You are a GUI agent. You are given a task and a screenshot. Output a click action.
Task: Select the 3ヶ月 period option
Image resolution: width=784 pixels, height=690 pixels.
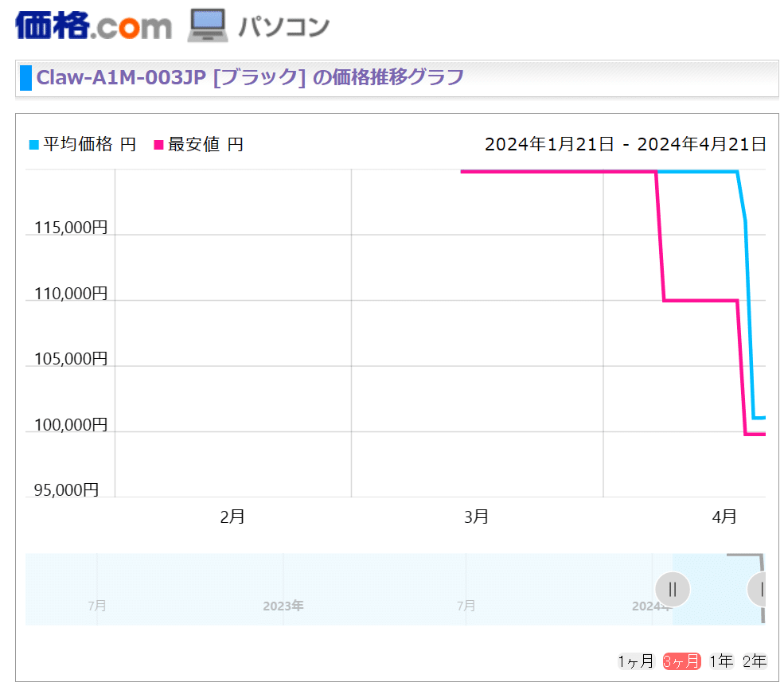pyautogui.click(x=681, y=661)
